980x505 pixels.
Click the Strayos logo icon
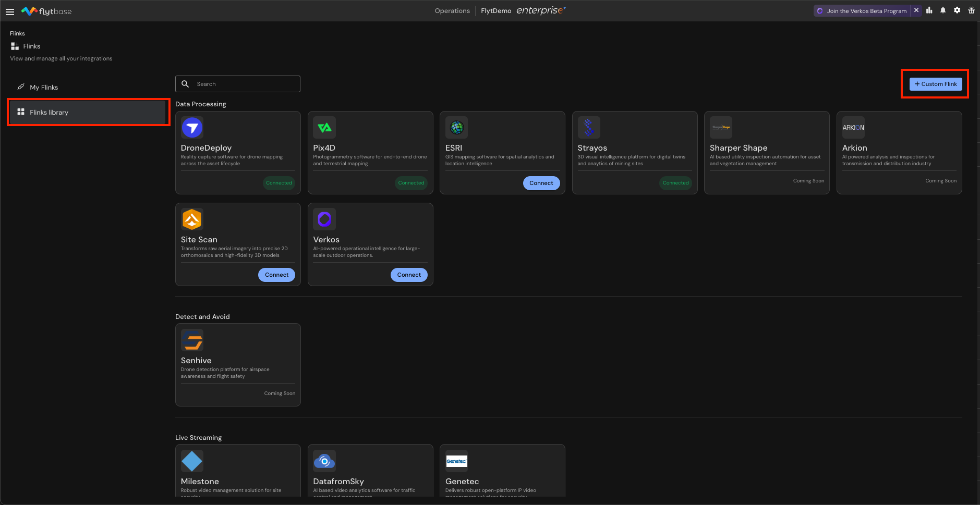tap(589, 128)
